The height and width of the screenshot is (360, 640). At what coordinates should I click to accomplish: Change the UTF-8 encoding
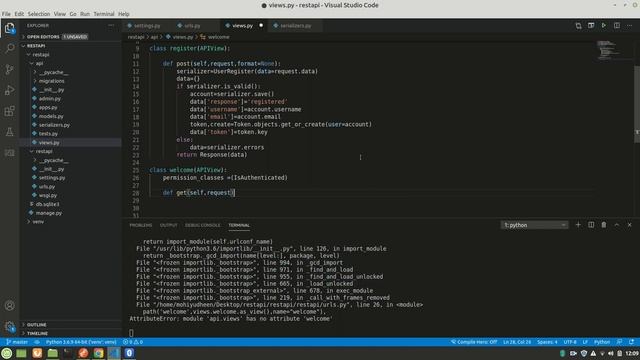click(x=570, y=342)
